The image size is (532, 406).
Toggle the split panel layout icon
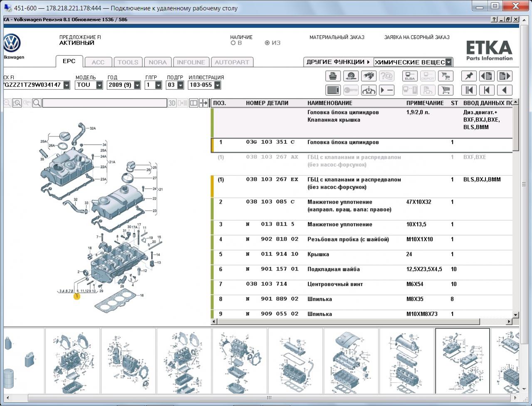193,103
